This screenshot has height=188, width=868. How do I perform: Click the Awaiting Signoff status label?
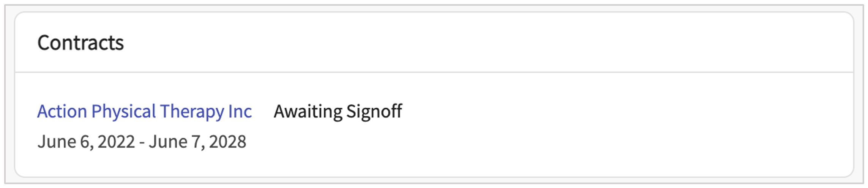[x=338, y=112]
